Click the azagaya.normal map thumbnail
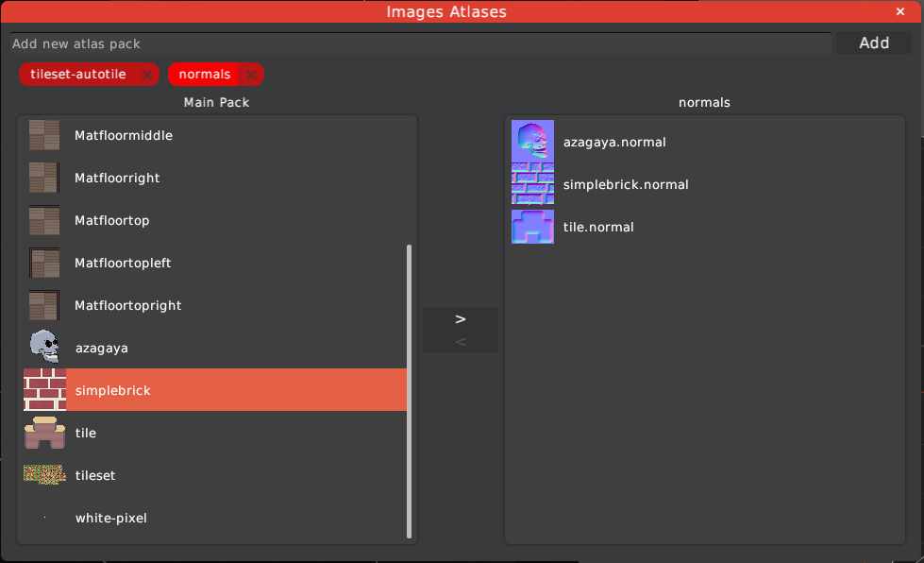The image size is (924, 563). [532, 142]
